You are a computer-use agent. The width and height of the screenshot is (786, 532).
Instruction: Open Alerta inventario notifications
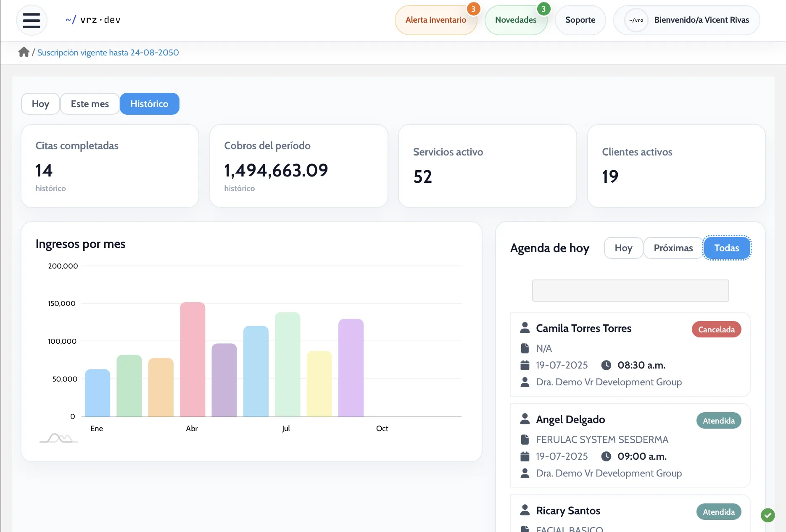pos(436,20)
